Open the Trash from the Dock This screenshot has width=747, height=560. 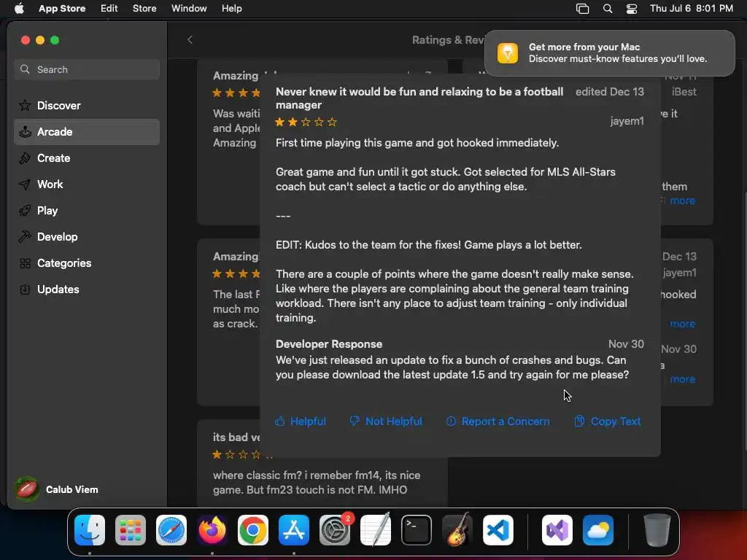657,530
